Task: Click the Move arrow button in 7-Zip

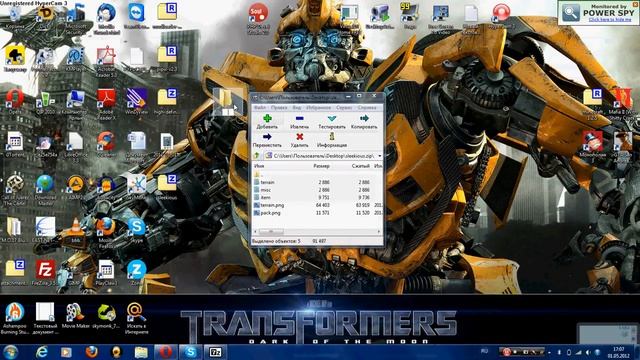Action: click(x=267, y=140)
